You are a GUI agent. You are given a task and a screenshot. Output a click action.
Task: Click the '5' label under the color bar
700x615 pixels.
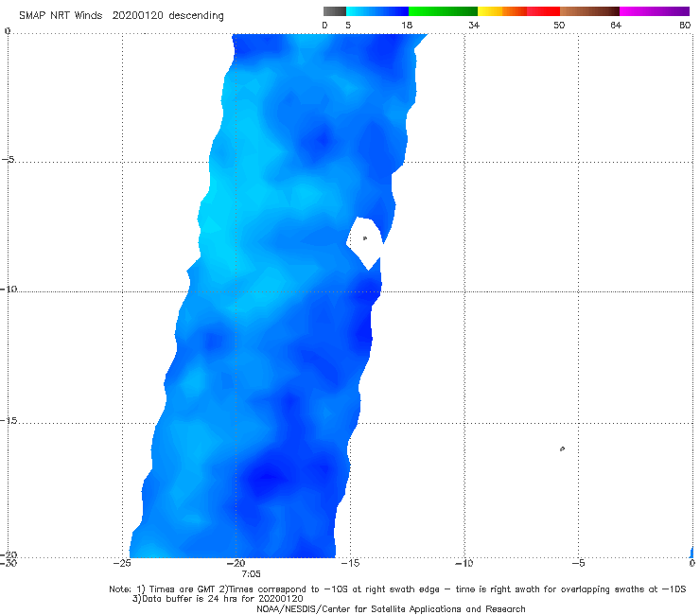[348, 26]
